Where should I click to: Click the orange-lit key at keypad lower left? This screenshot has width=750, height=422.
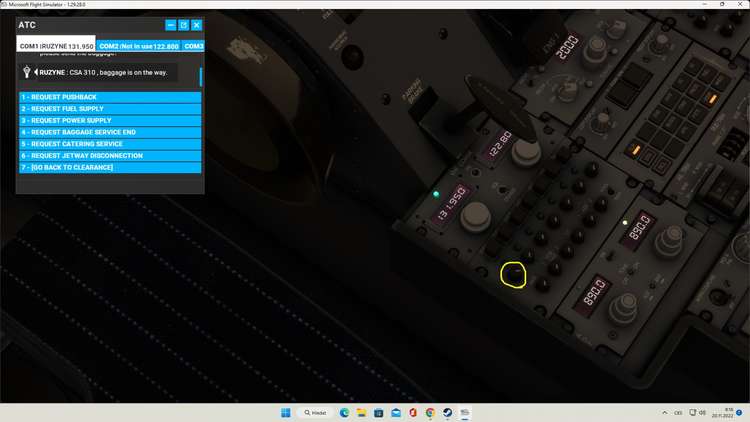[636, 150]
